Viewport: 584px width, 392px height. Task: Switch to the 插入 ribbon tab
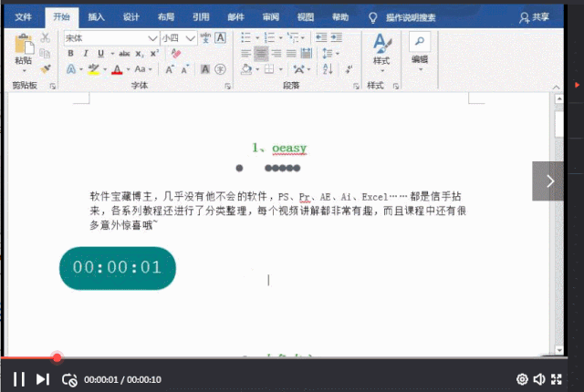pos(96,16)
